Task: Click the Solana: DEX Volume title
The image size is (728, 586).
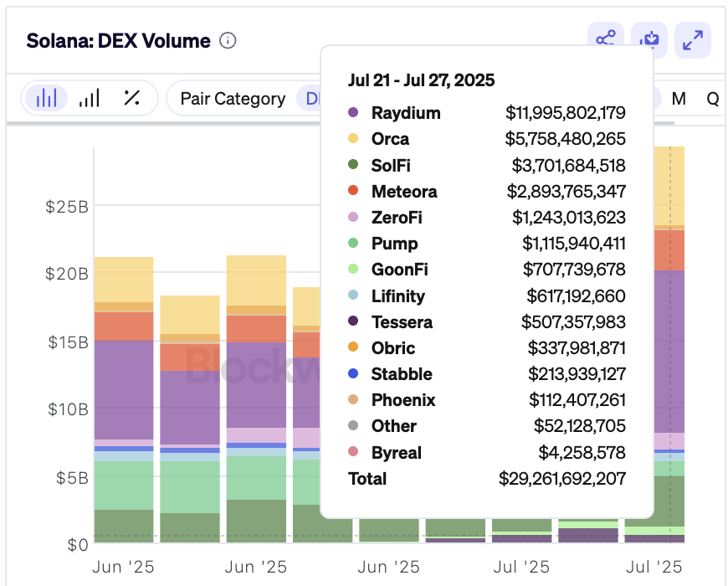Action: (x=118, y=41)
